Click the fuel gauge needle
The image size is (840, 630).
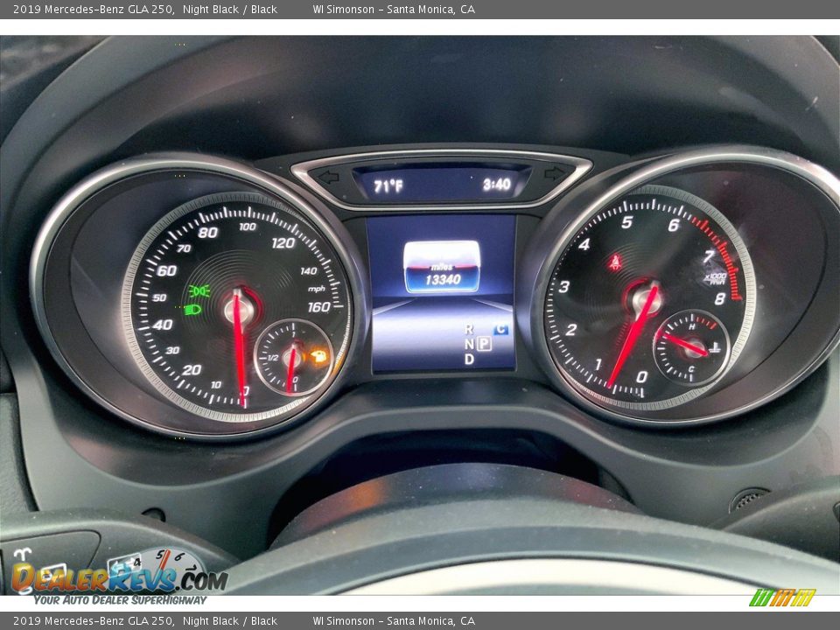(290, 369)
